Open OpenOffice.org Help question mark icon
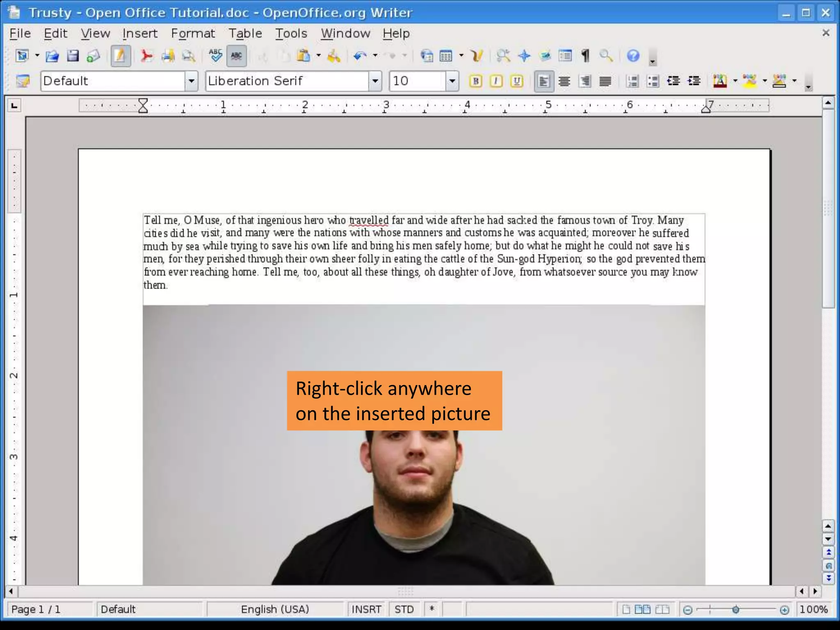Image resolution: width=840 pixels, height=630 pixels. point(633,56)
